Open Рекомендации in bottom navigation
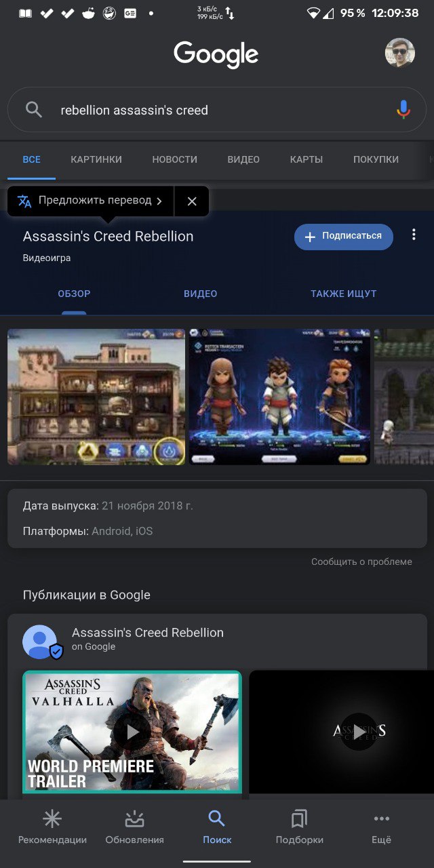 (52, 828)
